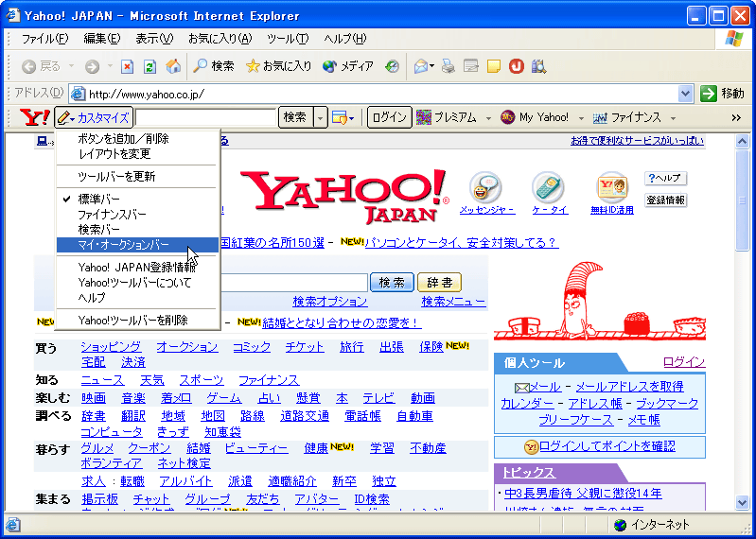Select checked 標準バー menu option

137,199
